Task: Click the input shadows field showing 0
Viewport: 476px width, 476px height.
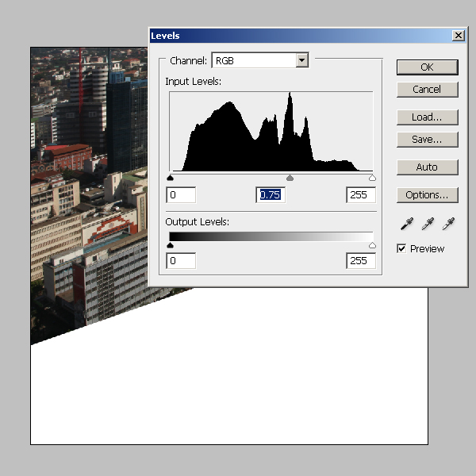Action: point(181,195)
